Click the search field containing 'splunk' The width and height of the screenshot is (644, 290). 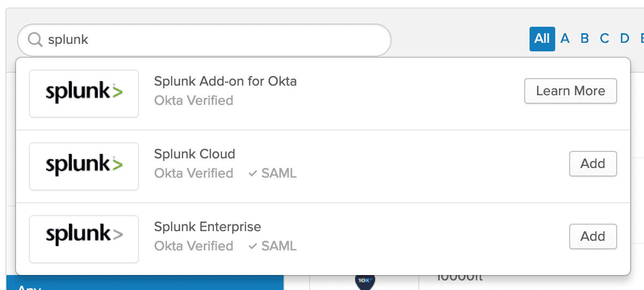204,40
